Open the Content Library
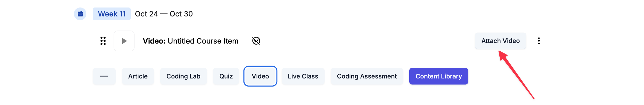Viewport: 644px width, 105px height. [x=439, y=76]
